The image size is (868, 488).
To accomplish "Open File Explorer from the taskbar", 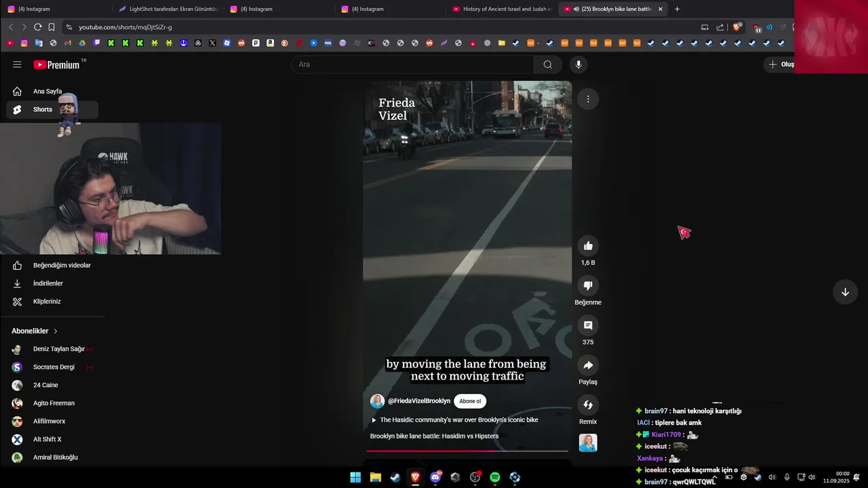I will tap(375, 477).
